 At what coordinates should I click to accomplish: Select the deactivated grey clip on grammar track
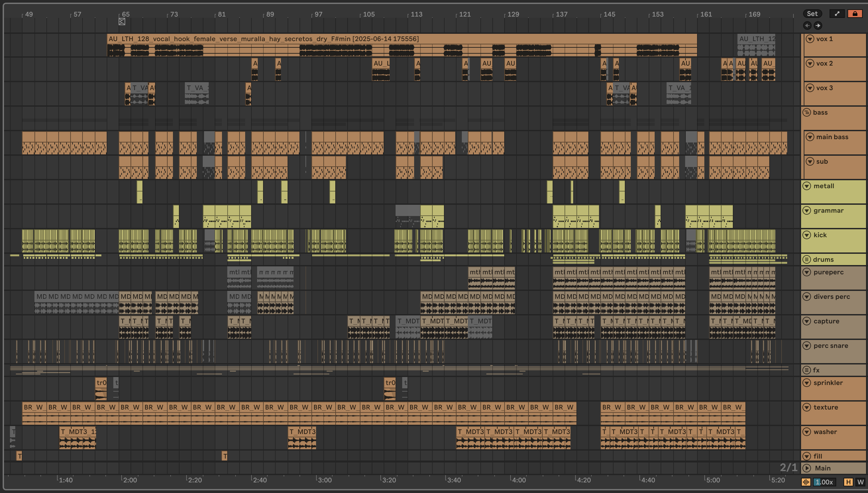408,216
